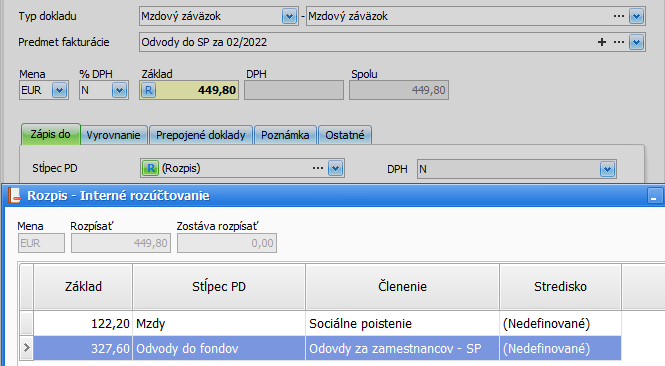Open the ellipsis in Stĺpec PD (Rozpis) field
This screenshot has width=665, height=366.
(318, 168)
